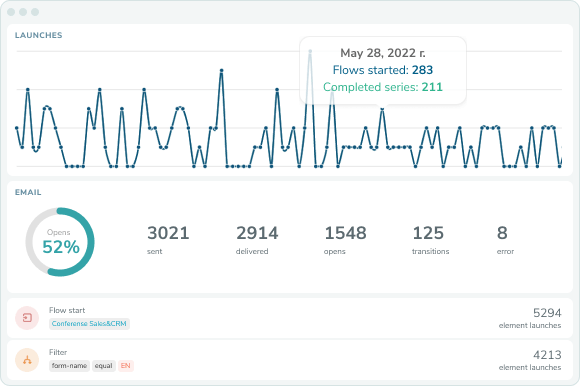Image resolution: width=580 pixels, height=386 pixels.
Task: Click the 125 transitions statistic
Action: coord(431,240)
